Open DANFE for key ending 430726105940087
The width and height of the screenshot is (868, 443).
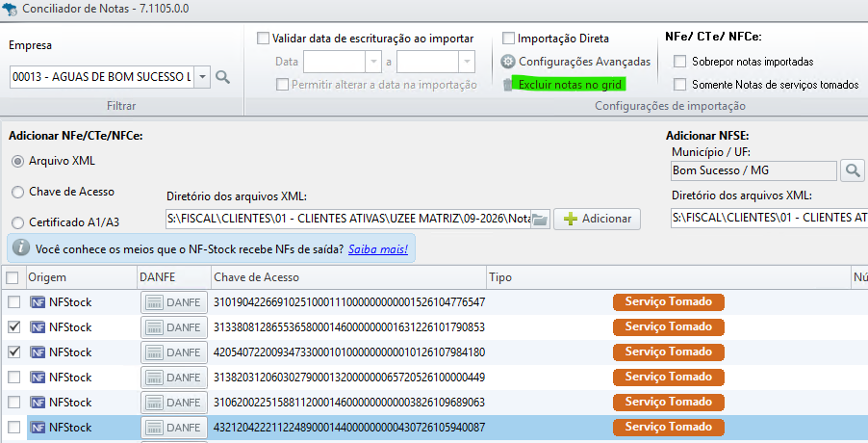coord(174,428)
